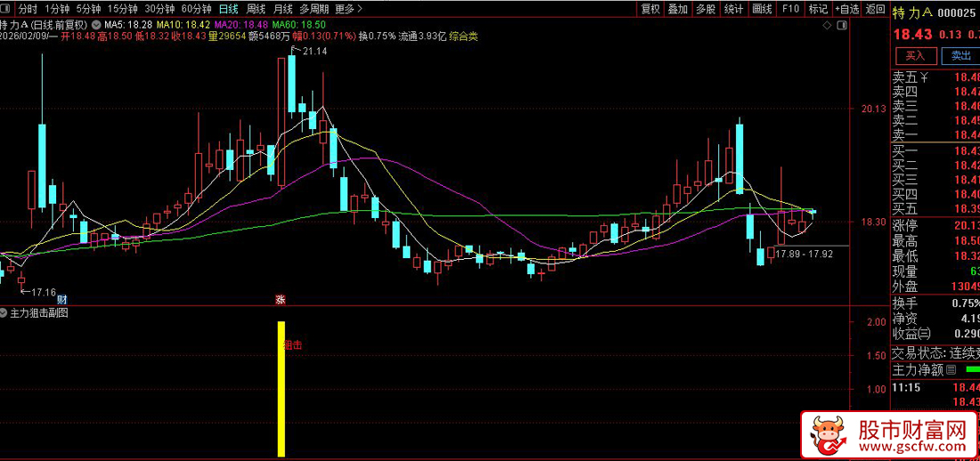Click the 最高 high price row

pos(935,240)
